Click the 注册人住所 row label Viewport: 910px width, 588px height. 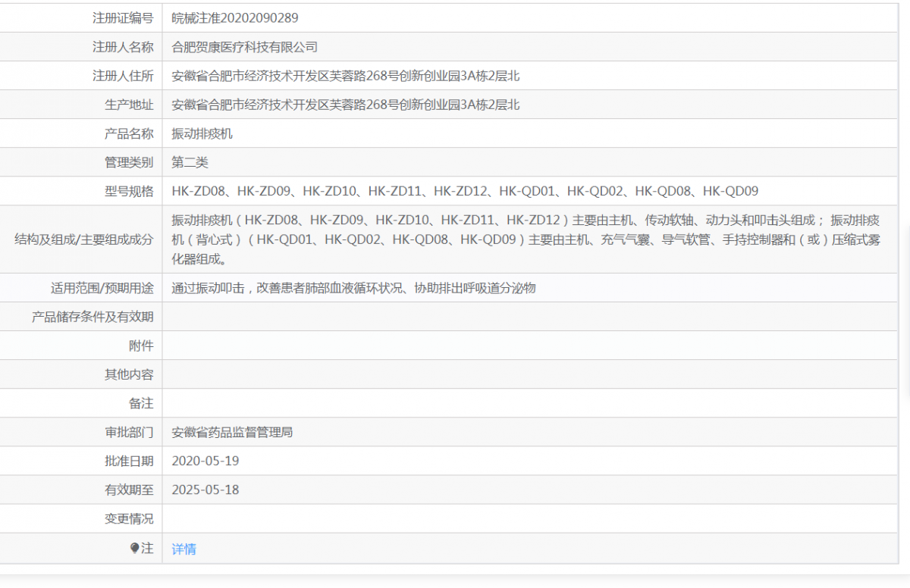coord(123,76)
